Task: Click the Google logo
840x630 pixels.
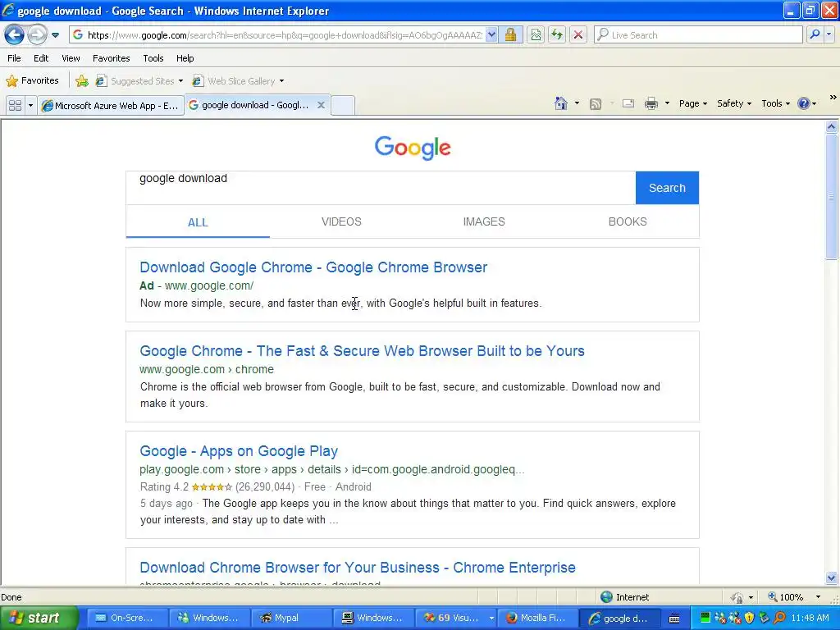Action: pos(413,148)
